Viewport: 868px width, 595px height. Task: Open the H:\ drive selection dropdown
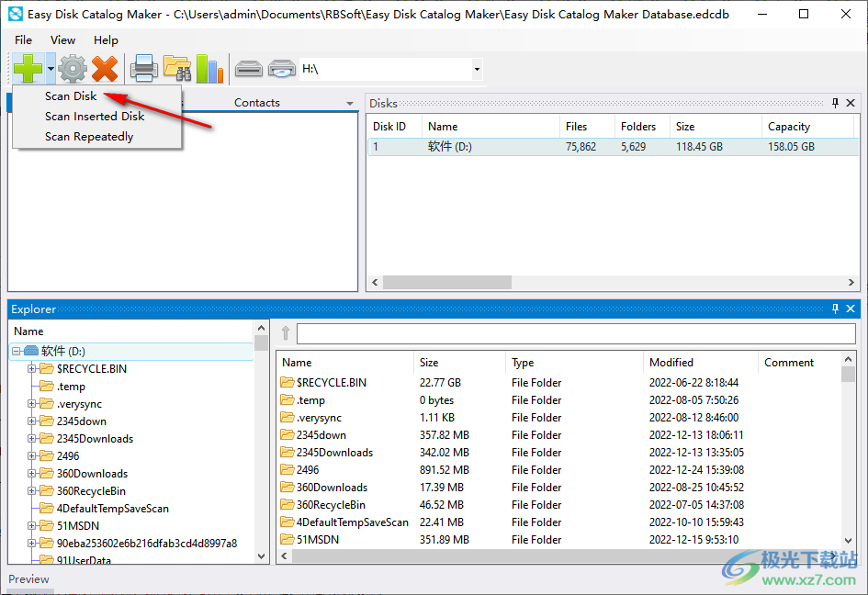[x=477, y=69]
